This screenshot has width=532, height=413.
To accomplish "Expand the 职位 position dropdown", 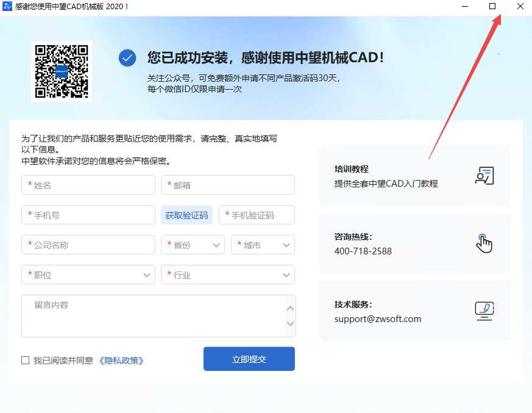I will 88,275.
